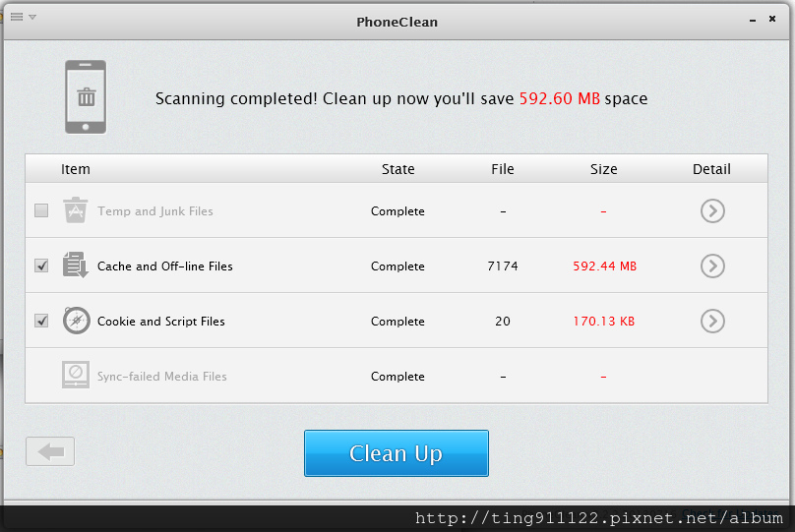
Task: Click the phone with trash can icon
Action: [x=86, y=96]
